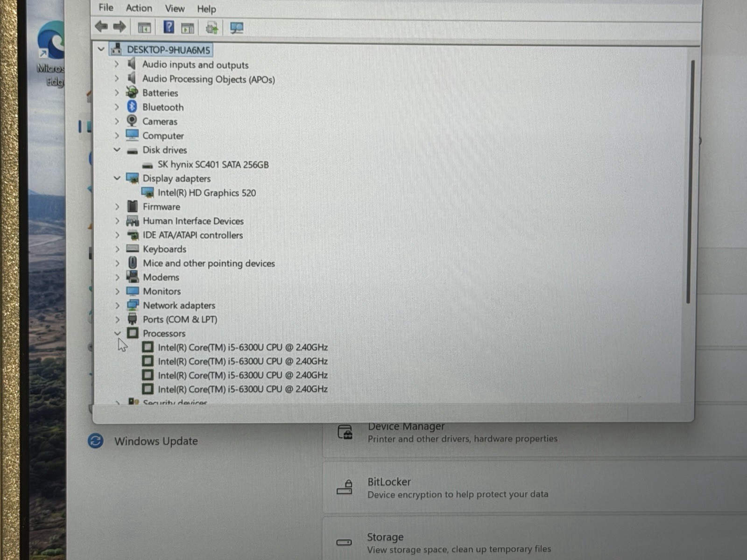Open the Action menu
Image resolution: width=747 pixels, height=560 pixels.
point(139,8)
